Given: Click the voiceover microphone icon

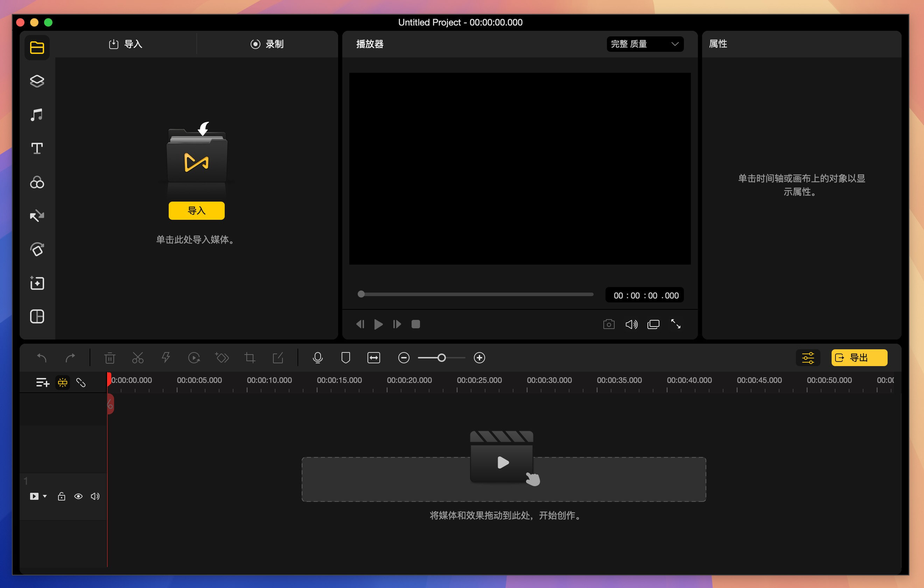Looking at the screenshot, I should point(317,358).
